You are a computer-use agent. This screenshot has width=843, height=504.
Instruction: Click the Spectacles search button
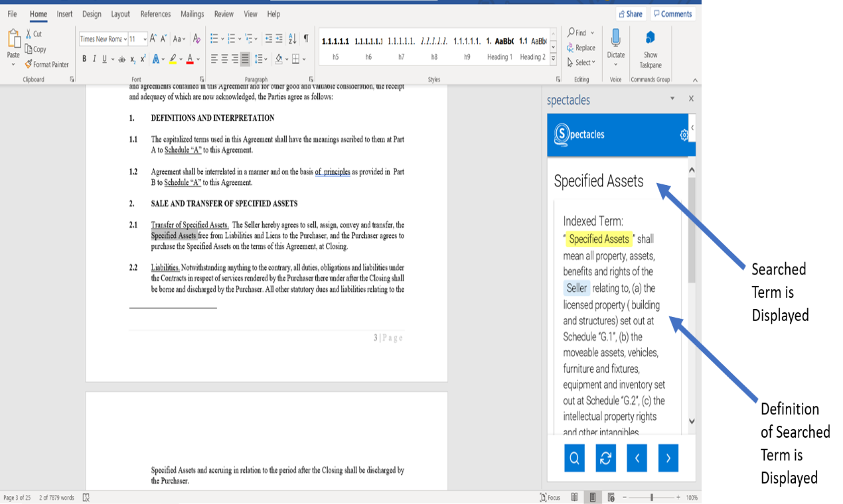point(575,458)
